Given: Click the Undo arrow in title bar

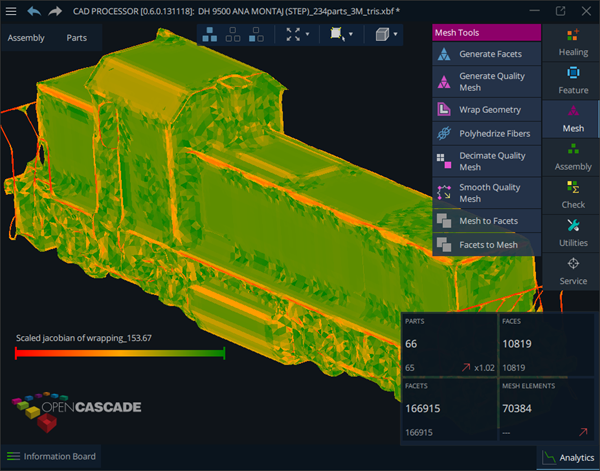Looking at the screenshot, I should tap(34, 11).
